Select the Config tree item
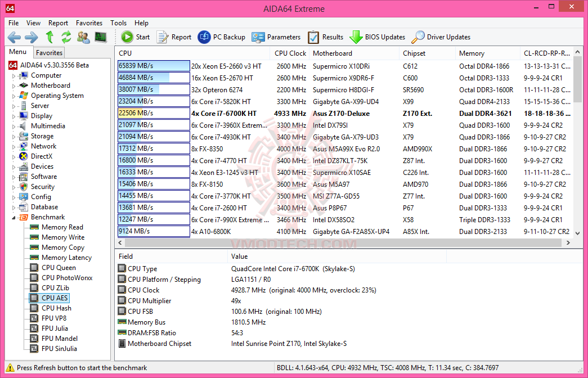The image size is (588, 378). tap(41, 197)
